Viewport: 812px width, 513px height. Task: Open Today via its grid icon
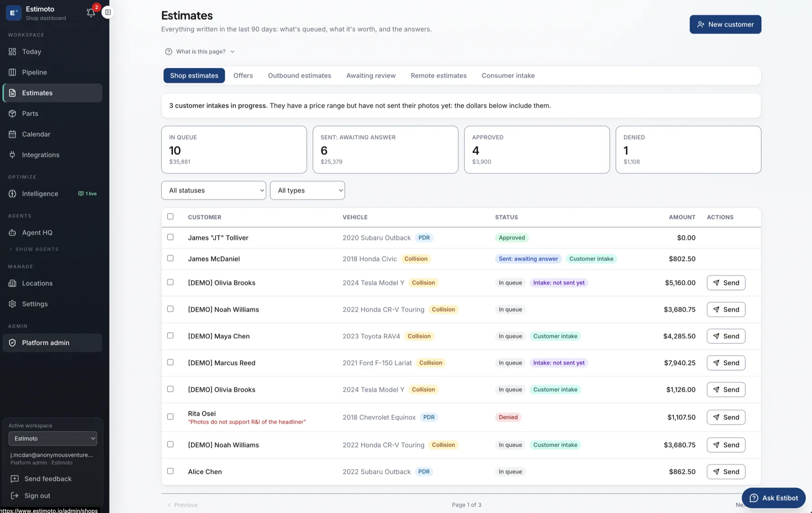pos(12,51)
